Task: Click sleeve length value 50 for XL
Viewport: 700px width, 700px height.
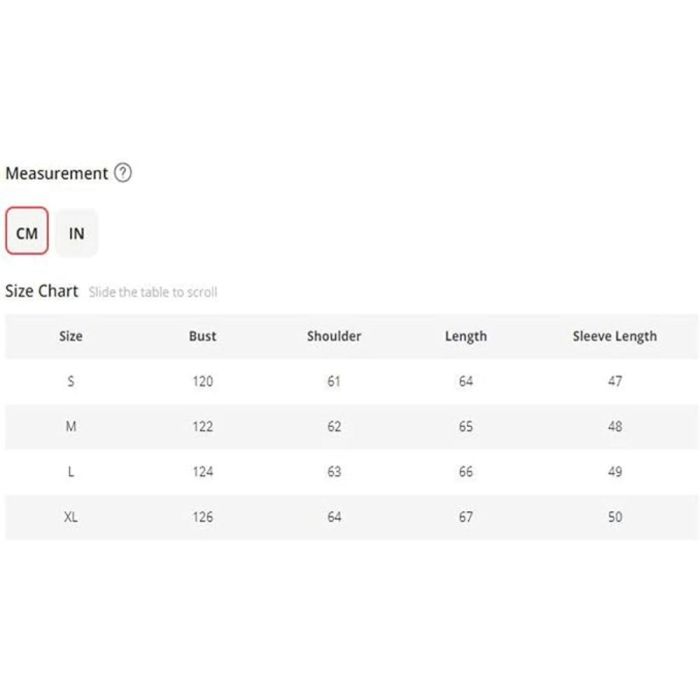Action: (615, 517)
